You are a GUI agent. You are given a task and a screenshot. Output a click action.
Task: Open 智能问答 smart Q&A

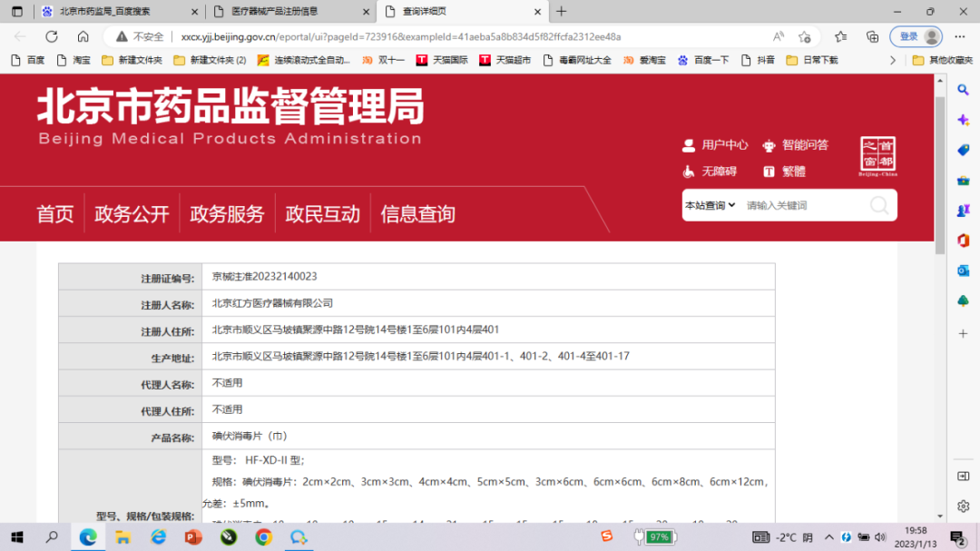[796, 145]
